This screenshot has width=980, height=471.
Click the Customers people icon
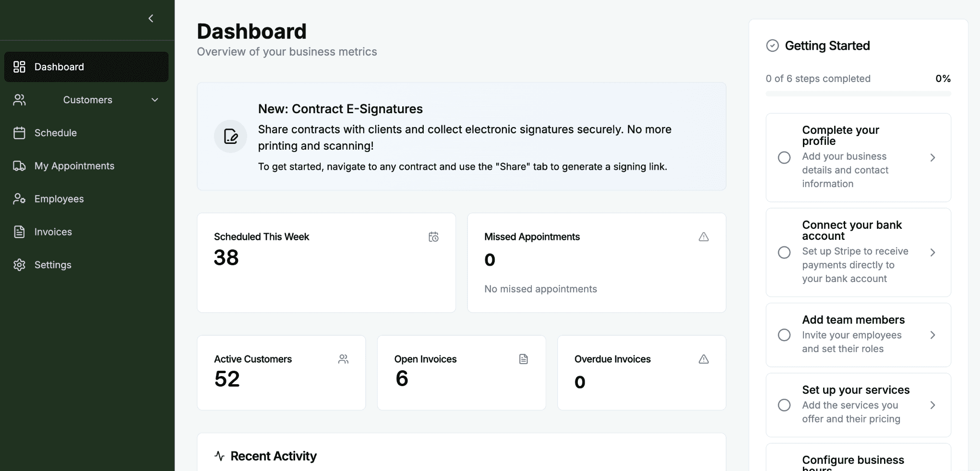(x=19, y=100)
